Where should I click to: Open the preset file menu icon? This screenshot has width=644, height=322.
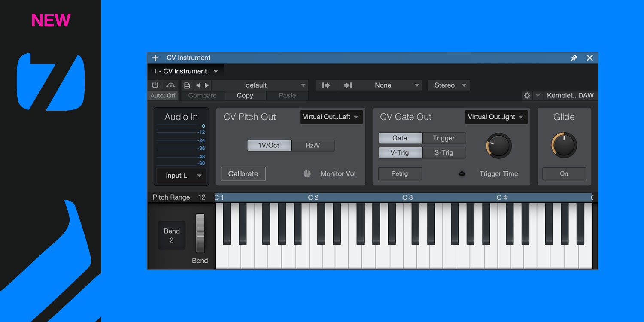click(x=187, y=85)
